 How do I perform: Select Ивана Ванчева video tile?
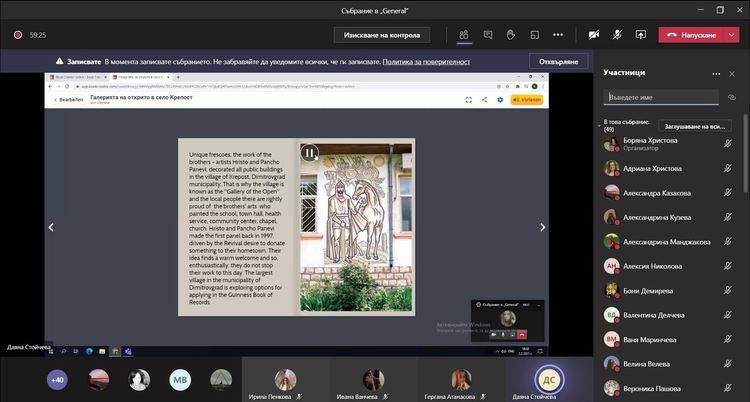(x=374, y=380)
